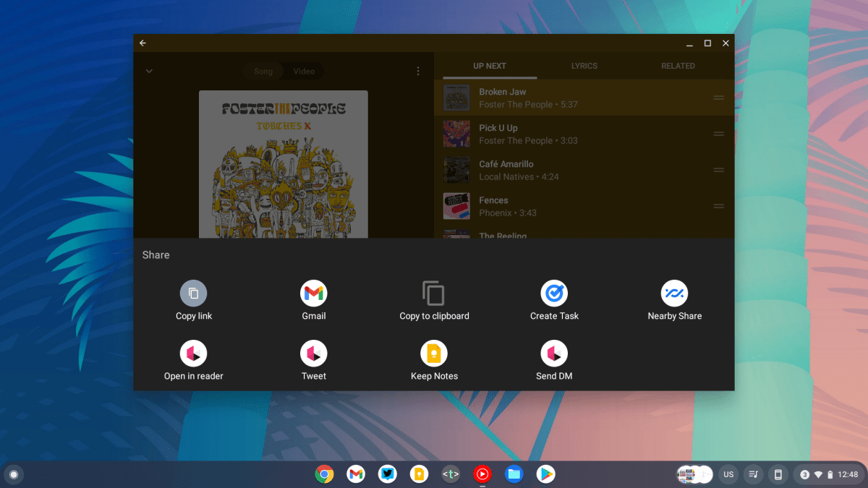
Task: Choose Create Task share target
Action: click(x=554, y=294)
